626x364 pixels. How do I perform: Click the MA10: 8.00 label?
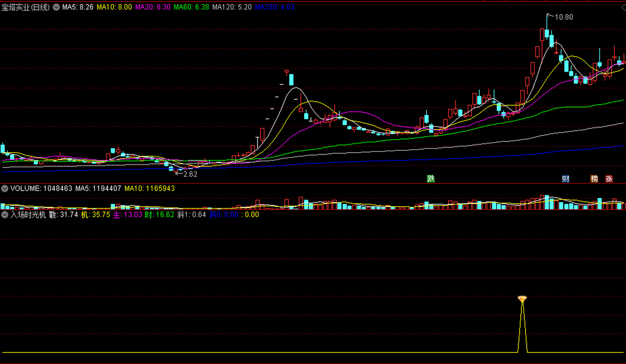[x=114, y=7]
